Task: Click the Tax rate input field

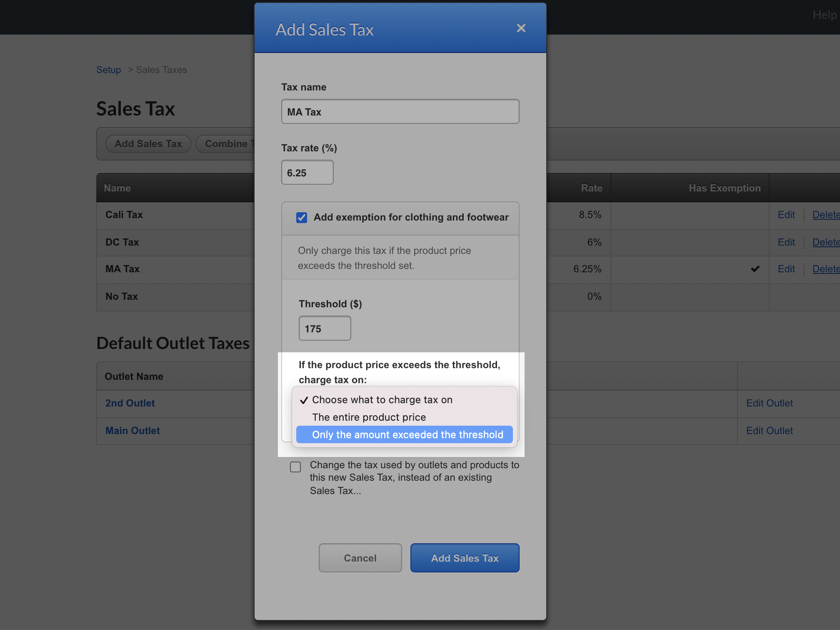Action: (x=307, y=172)
